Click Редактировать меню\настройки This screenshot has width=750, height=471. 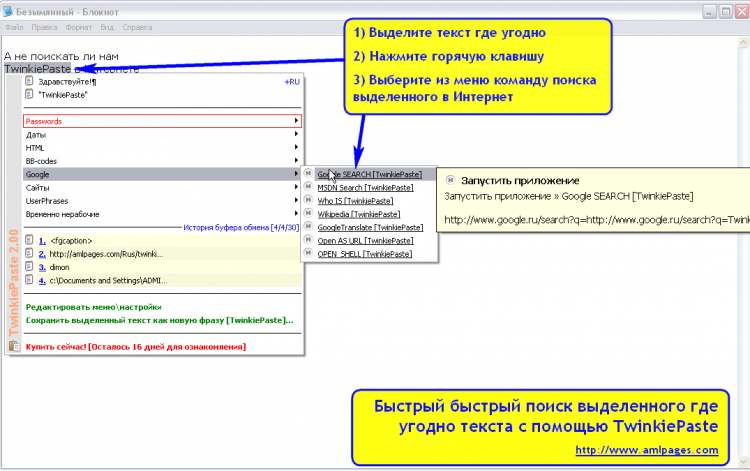[x=94, y=307]
